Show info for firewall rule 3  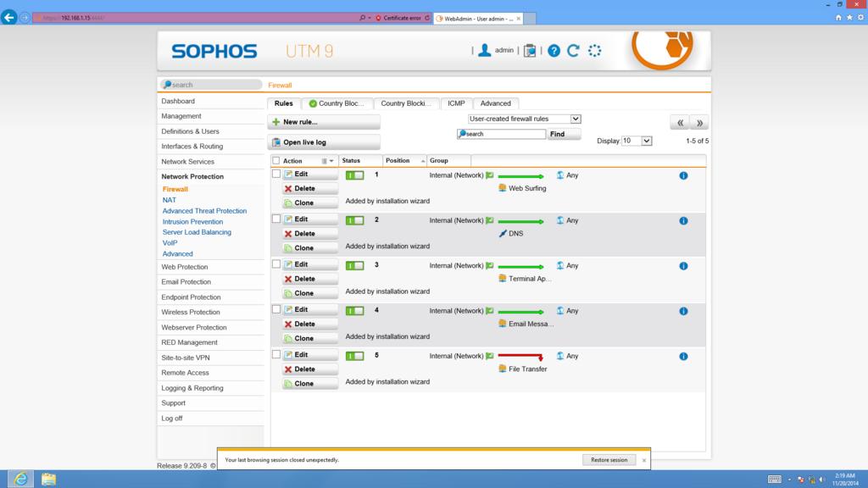(684, 266)
